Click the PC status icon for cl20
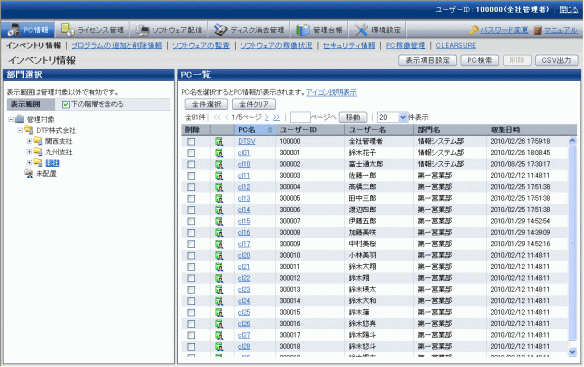This screenshot has height=367, width=584. click(x=219, y=256)
